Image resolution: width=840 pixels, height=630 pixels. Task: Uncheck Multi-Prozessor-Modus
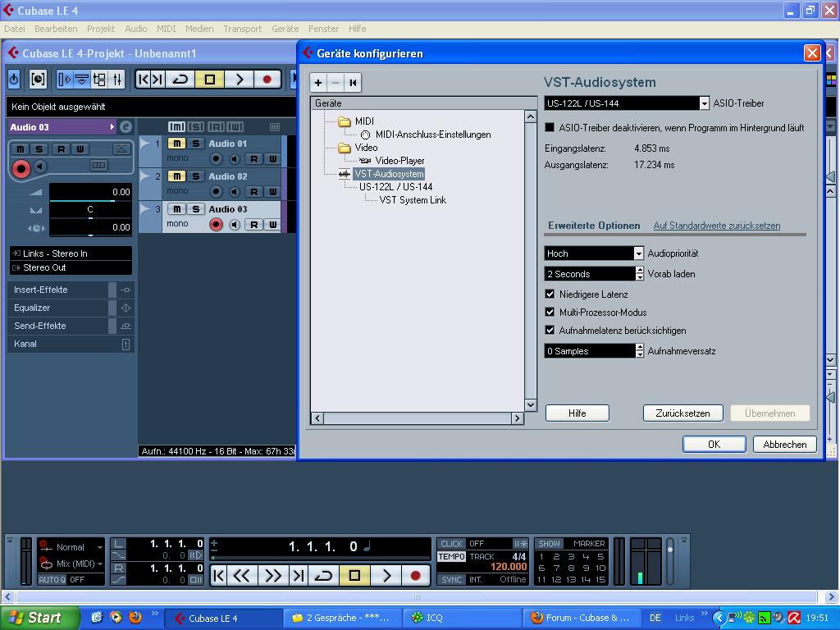coord(550,313)
